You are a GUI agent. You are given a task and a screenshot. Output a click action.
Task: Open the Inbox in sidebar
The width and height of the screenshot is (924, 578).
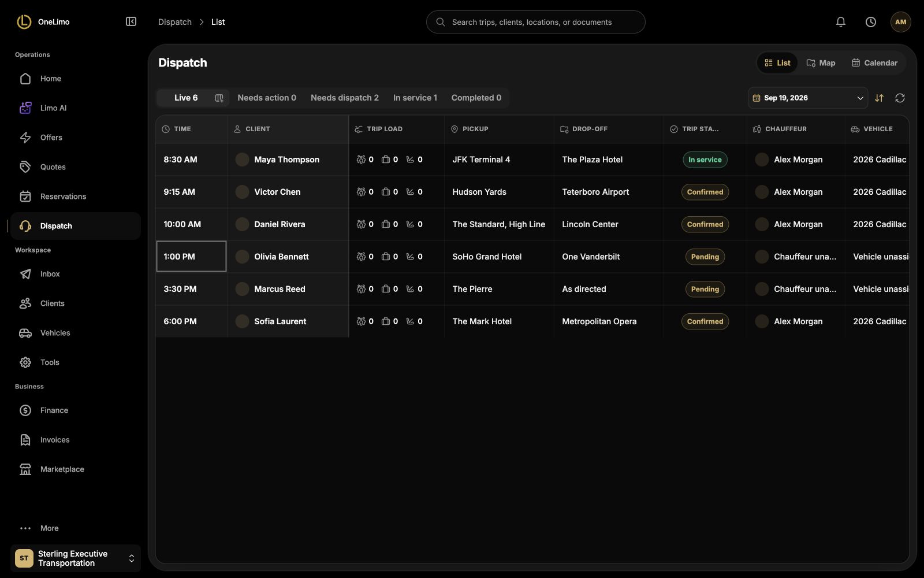coord(75,274)
